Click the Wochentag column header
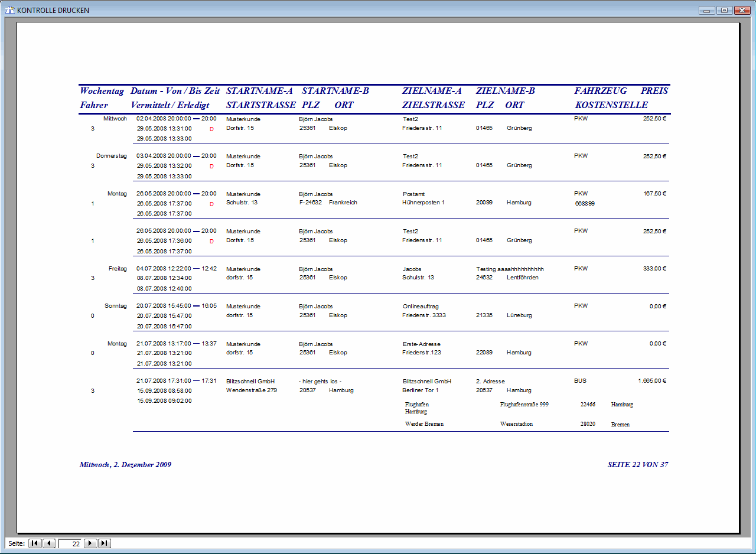 pos(102,91)
